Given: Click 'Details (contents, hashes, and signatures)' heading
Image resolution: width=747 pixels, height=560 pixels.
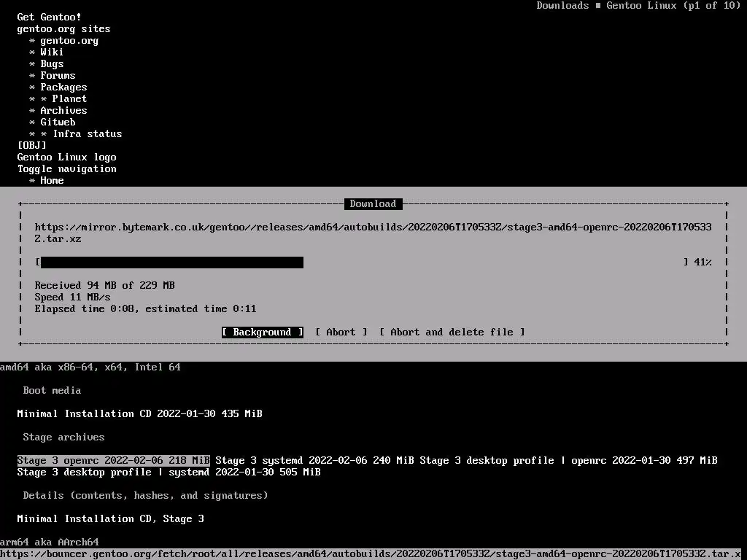Looking at the screenshot, I should pyautogui.click(x=145, y=495).
